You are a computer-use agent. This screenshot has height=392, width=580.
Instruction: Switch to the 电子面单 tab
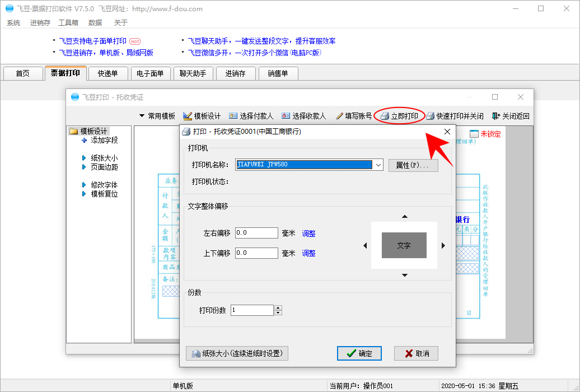point(150,73)
